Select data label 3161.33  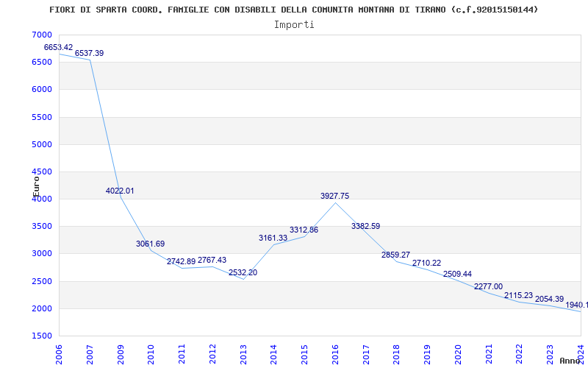pos(273,238)
